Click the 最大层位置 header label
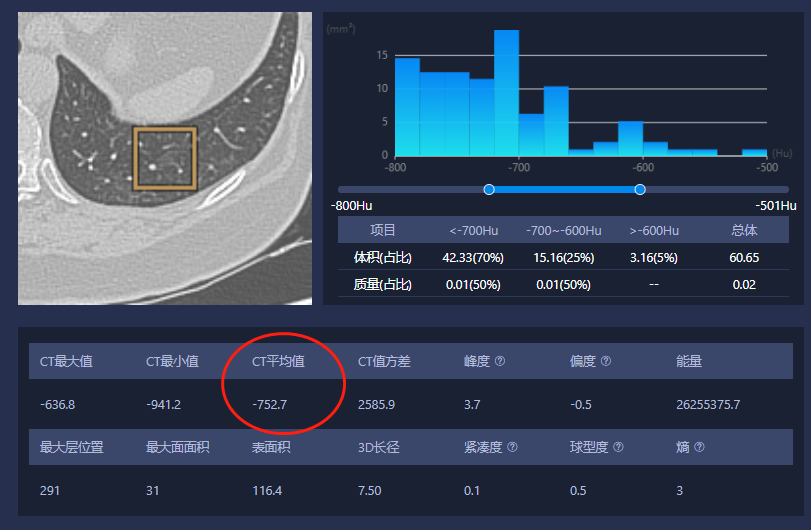 coord(71,447)
